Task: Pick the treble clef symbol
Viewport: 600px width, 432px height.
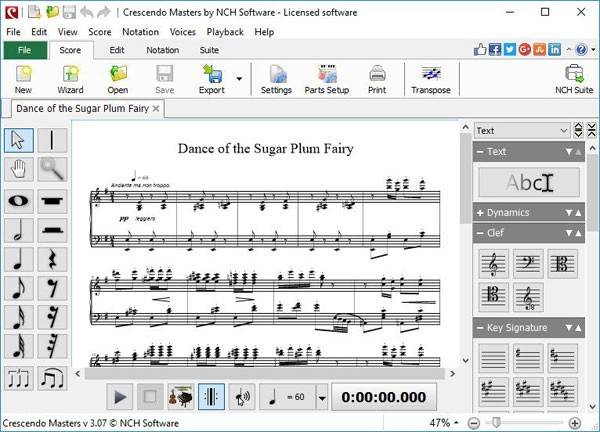Action: (x=493, y=264)
